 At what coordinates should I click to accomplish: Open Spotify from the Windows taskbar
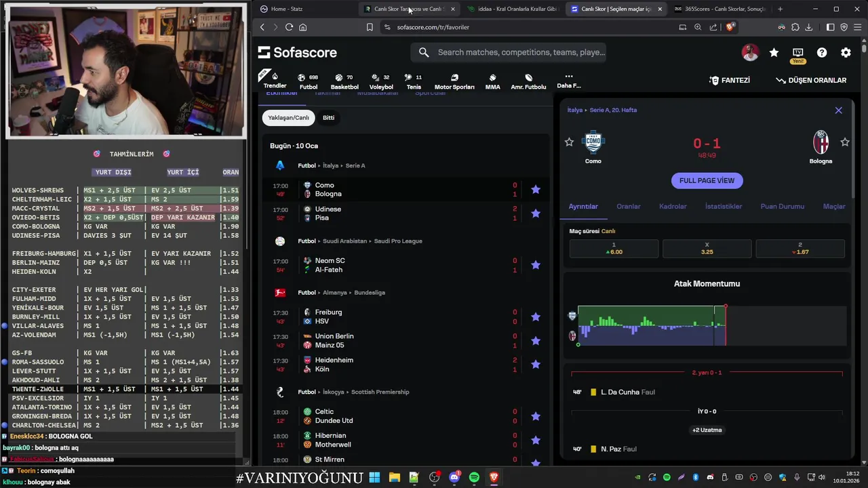(x=474, y=478)
